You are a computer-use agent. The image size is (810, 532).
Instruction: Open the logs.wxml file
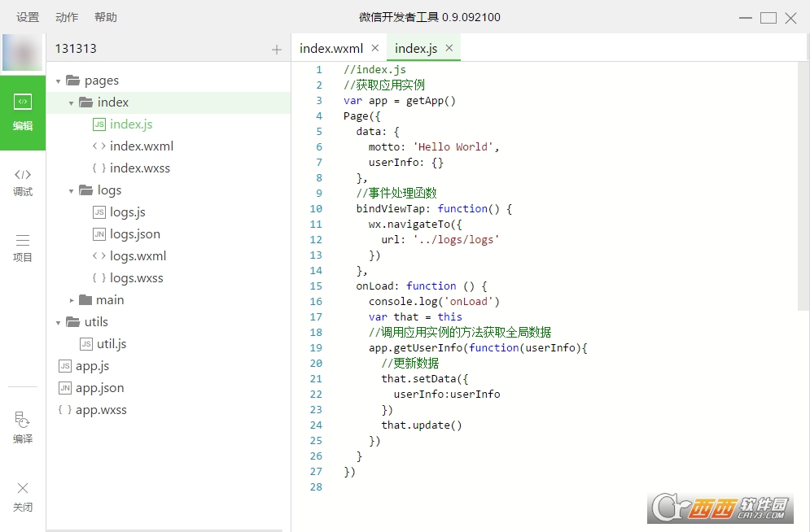(x=138, y=256)
